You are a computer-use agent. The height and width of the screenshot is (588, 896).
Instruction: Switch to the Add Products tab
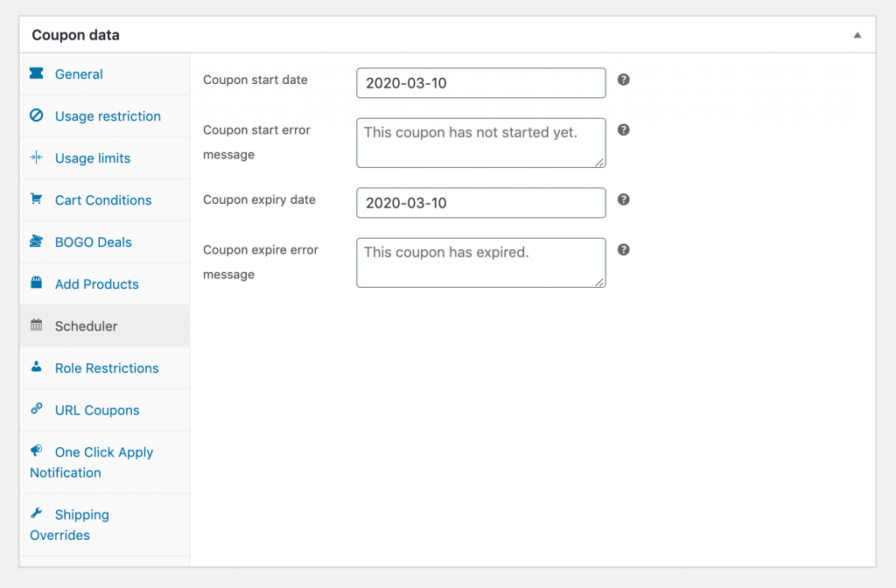point(96,284)
